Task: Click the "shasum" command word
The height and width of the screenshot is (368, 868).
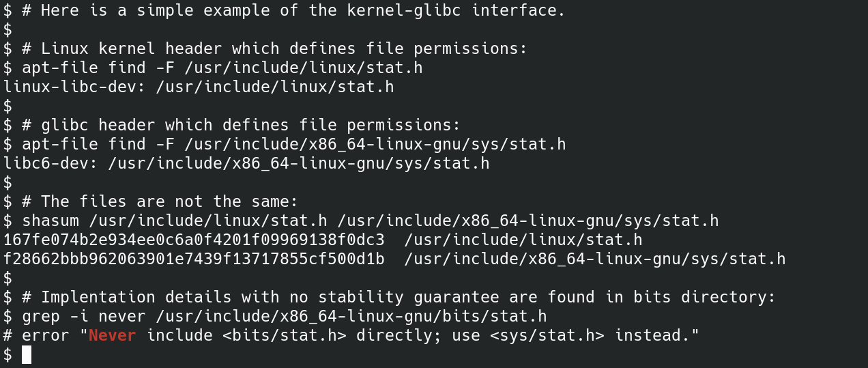Action: [50, 221]
